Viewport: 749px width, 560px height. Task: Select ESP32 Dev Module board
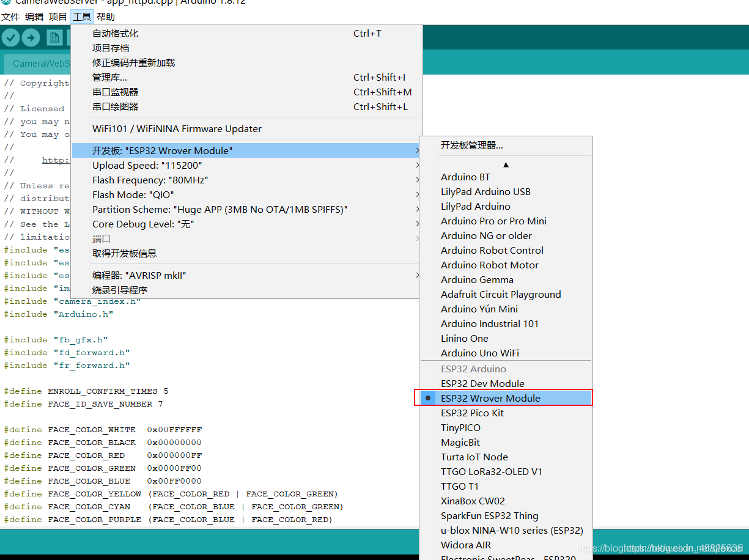pyautogui.click(x=506, y=384)
